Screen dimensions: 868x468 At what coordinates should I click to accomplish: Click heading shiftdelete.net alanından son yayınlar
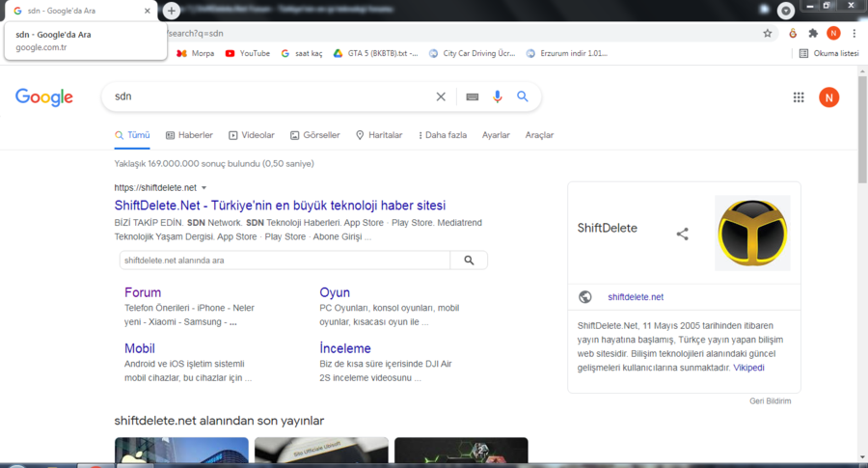(219, 421)
